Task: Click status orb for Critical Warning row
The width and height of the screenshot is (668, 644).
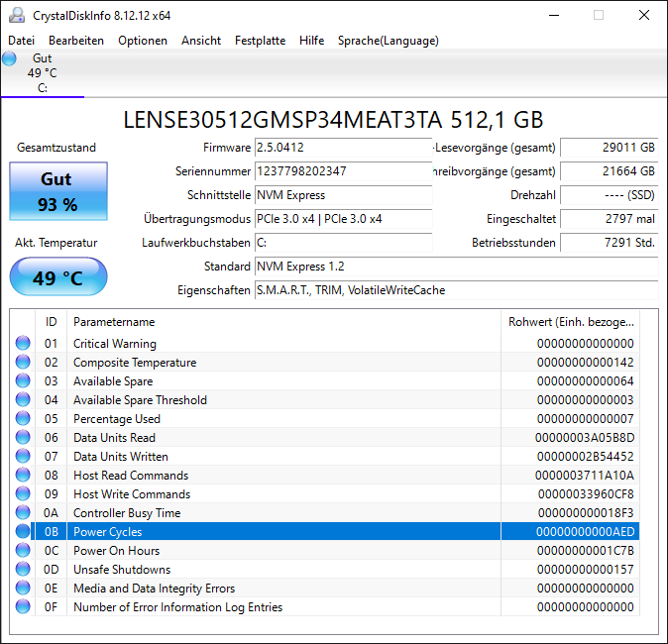Action: click(23, 343)
